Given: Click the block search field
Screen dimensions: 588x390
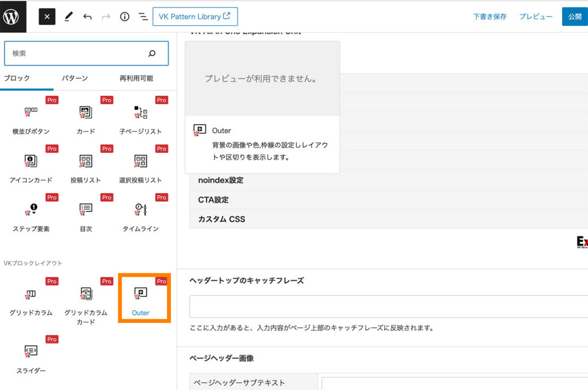Looking at the screenshot, I should (x=86, y=53).
